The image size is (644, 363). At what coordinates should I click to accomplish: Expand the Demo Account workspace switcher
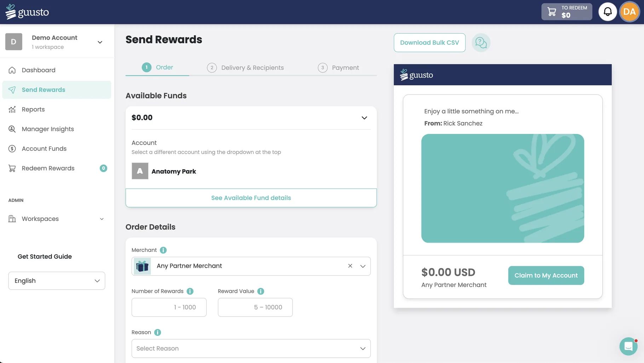point(100,42)
